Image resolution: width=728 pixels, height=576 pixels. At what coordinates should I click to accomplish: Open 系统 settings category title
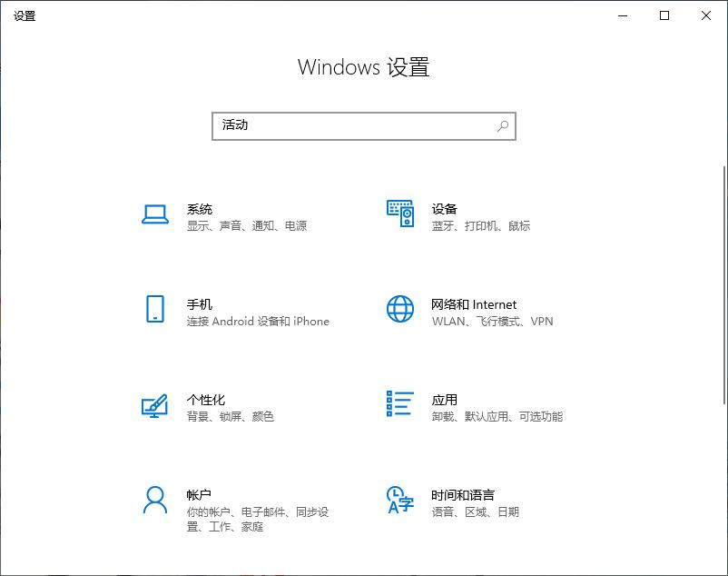click(200, 209)
